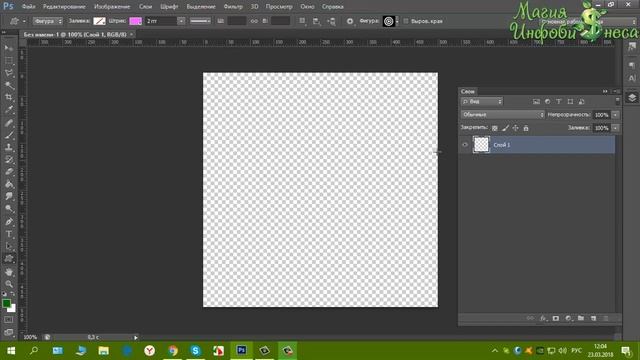Select the Healing Brush tool
The image size is (640, 360).
tap(9, 123)
